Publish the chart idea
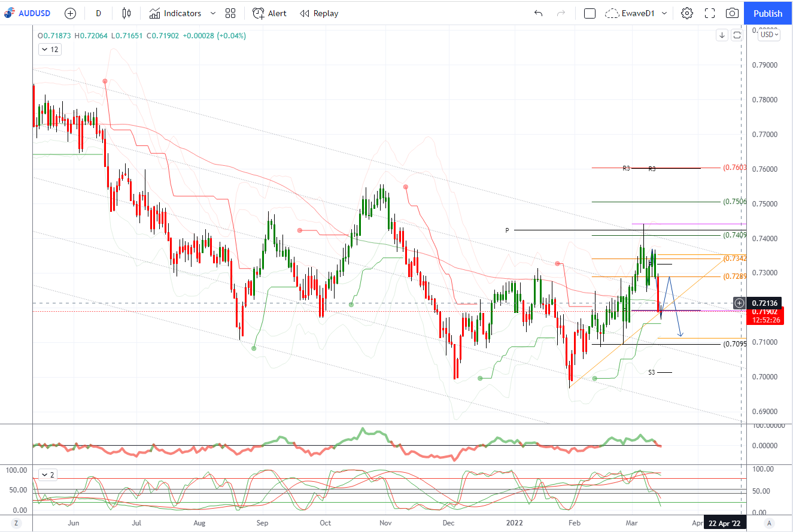793x532 pixels. click(x=768, y=13)
